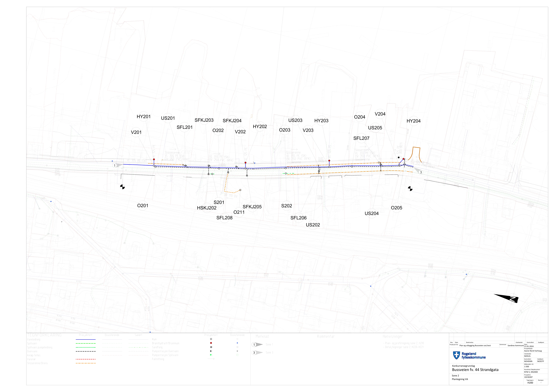Image resolution: width=555 pixels, height=392 pixels.
Task: Select the S202 label
Action: tap(287, 206)
